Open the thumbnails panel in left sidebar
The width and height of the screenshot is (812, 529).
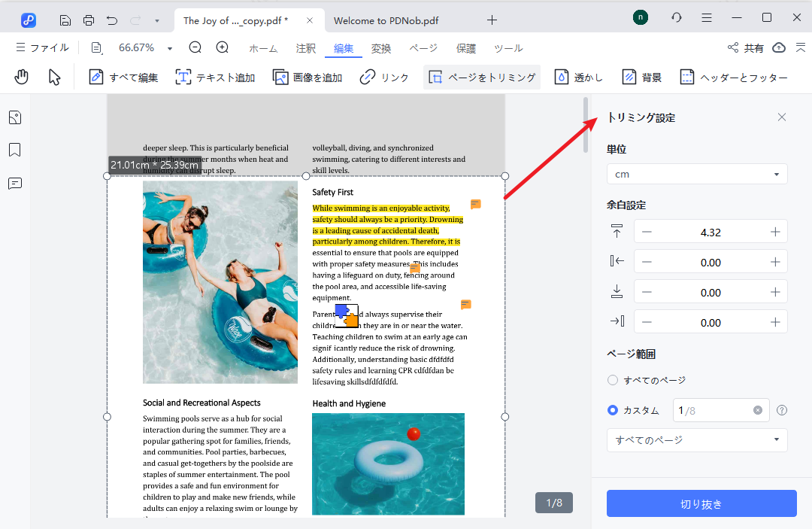click(15, 117)
